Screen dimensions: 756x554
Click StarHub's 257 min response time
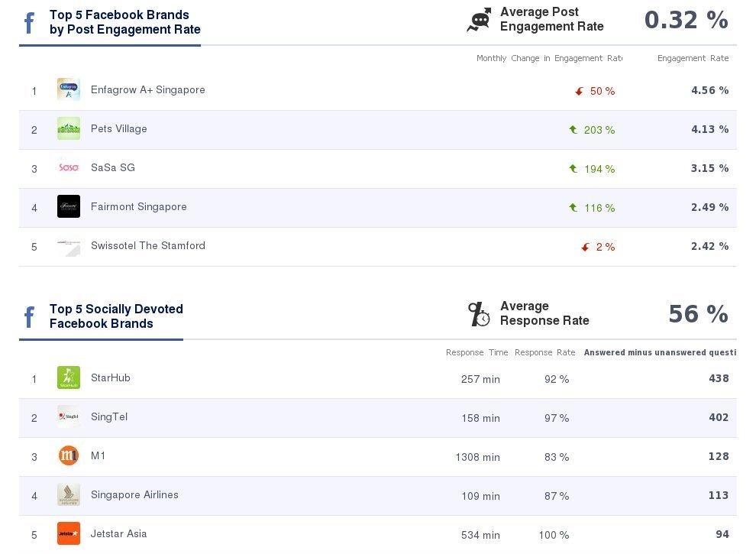pyautogui.click(x=480, y=379)
